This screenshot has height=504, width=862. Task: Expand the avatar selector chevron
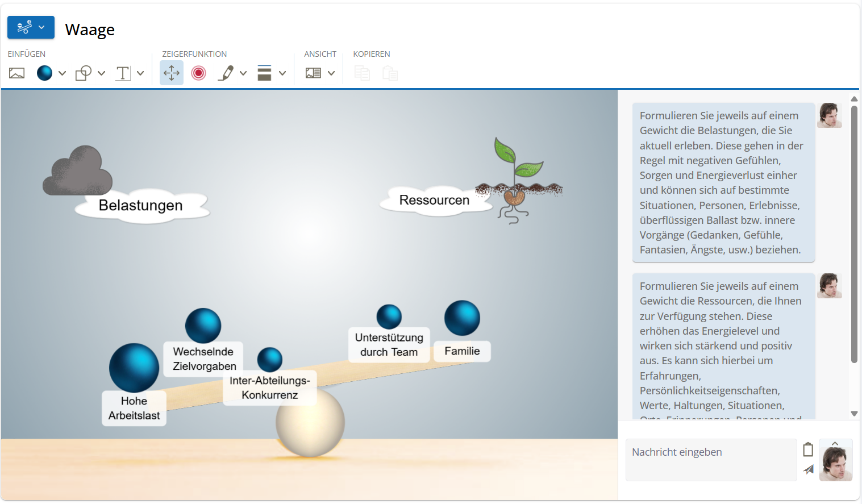pos(835,444)
